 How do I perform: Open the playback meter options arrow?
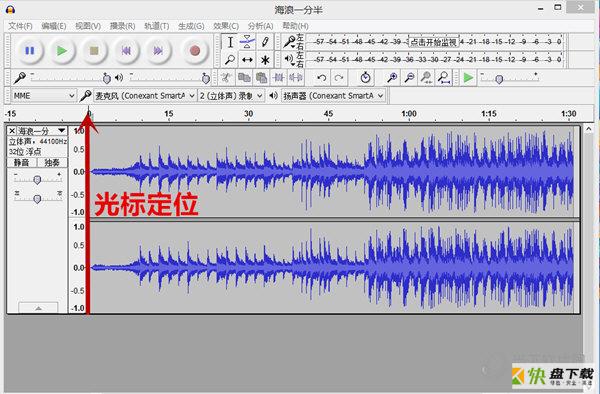pos(293,65)
